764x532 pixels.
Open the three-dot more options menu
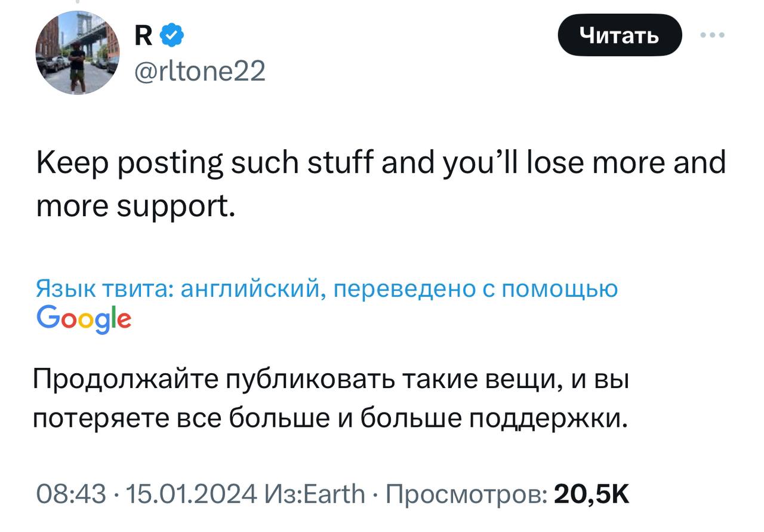(713, 36)
